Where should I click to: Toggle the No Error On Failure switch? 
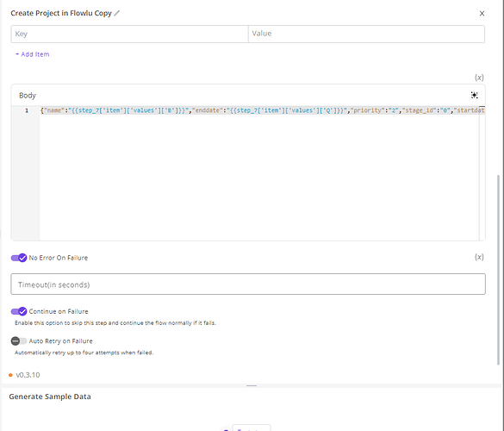click(x=19, y=258)
